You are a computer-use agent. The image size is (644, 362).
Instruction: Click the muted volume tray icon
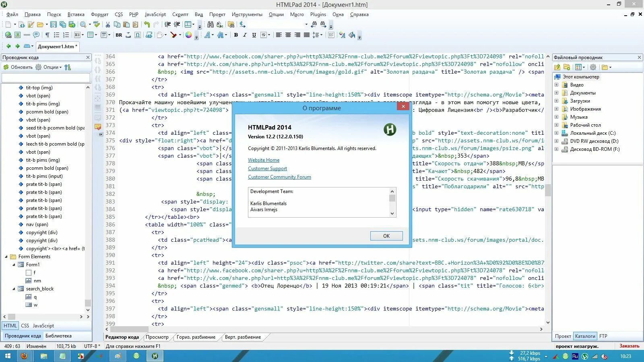[604, 356]
